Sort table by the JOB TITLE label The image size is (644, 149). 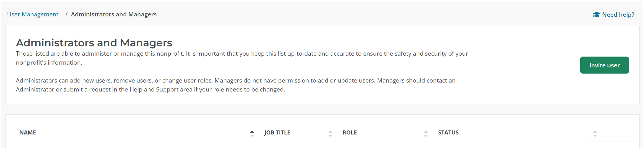click(x=277, y=133)
